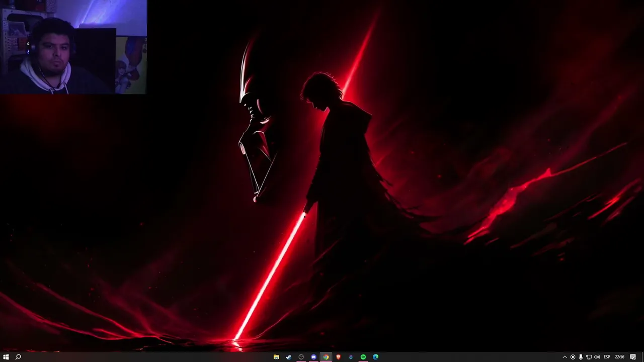Launch Brave browser from the taskbar
The height and width of the screenshot is (362, 644).
(x=338, y=357)
